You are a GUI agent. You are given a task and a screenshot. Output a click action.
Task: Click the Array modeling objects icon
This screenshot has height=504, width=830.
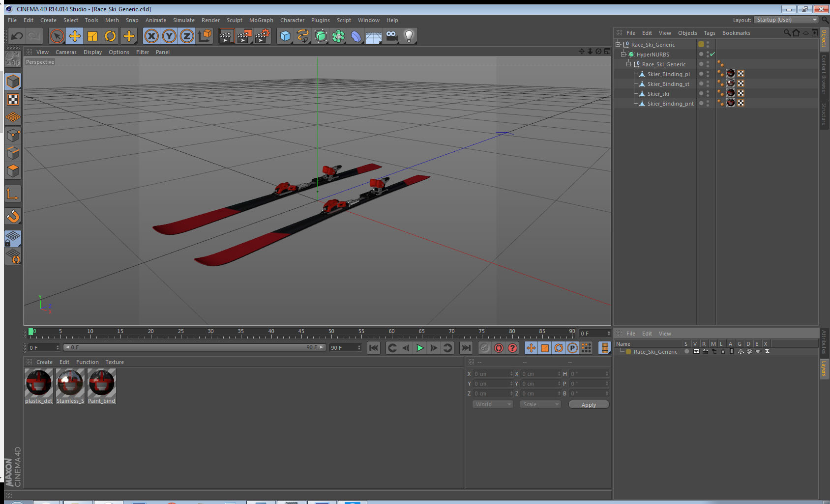(x=338, y=36)
